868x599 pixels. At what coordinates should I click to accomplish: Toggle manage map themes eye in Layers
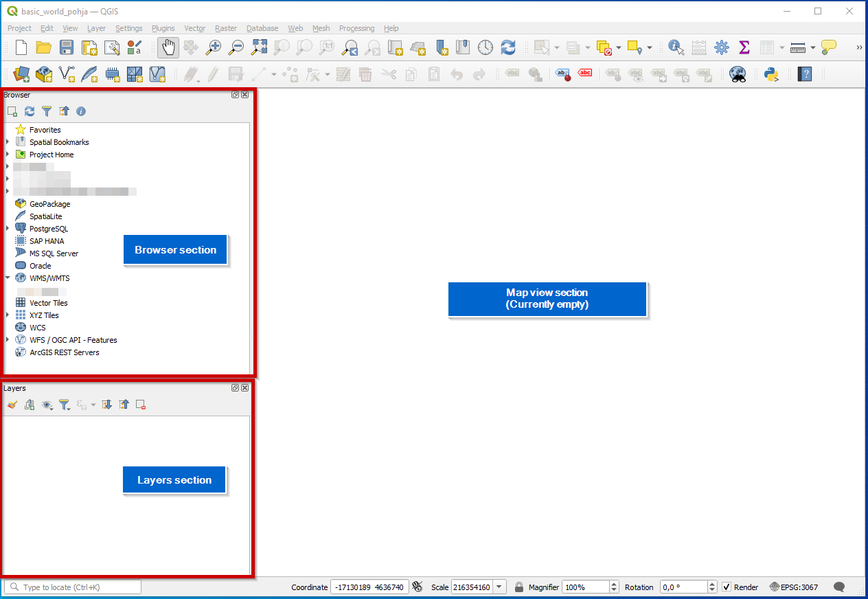pos(47,405)
